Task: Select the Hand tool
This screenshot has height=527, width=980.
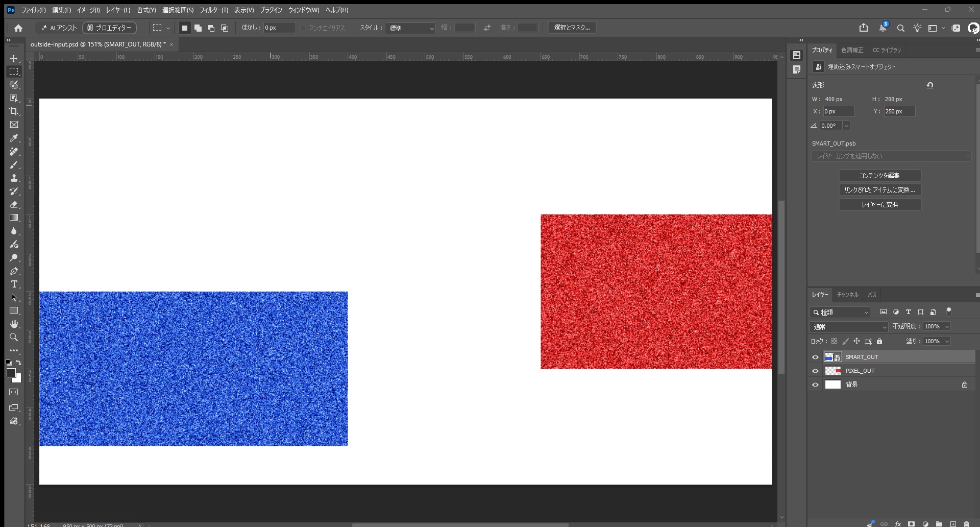Action: pyautogui.click(x=14, y=324)
